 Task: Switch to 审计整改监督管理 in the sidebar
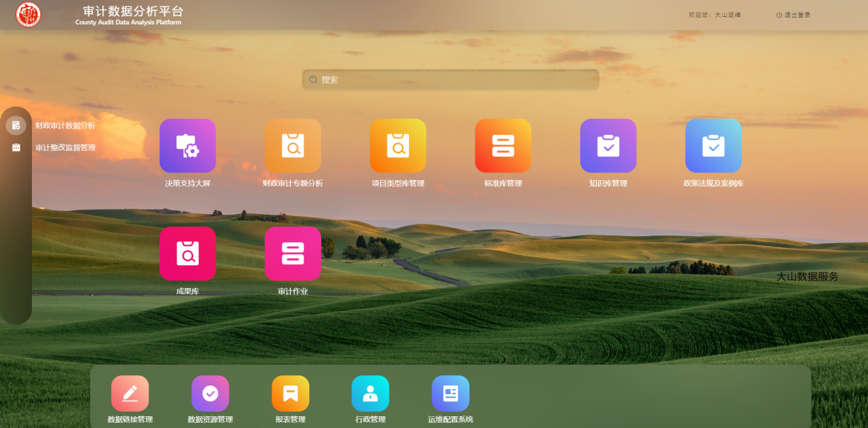click(65, 148)
